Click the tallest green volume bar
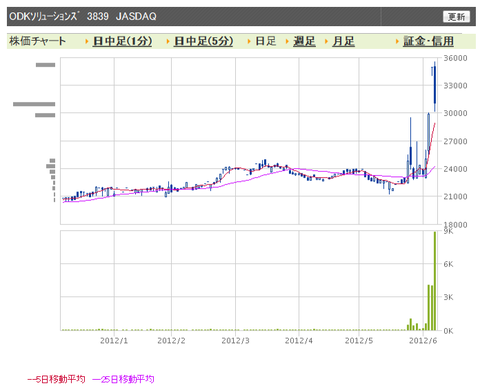 coord(435,281)
